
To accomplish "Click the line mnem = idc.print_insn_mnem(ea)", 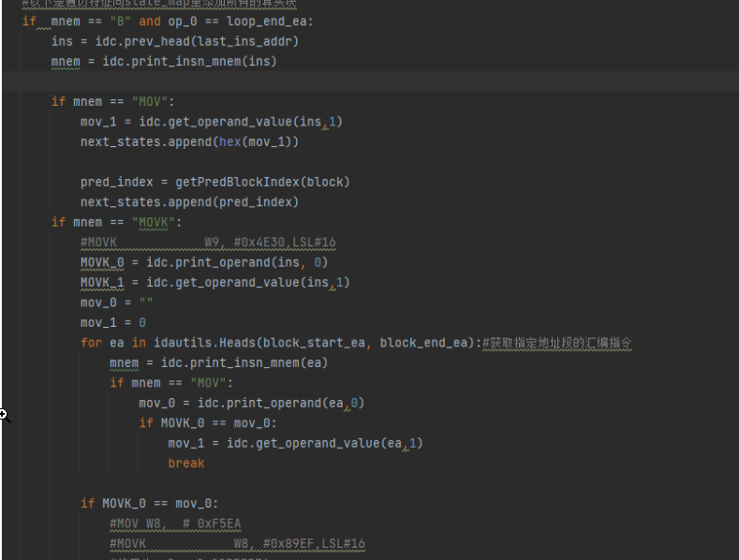I will point(218,363).
